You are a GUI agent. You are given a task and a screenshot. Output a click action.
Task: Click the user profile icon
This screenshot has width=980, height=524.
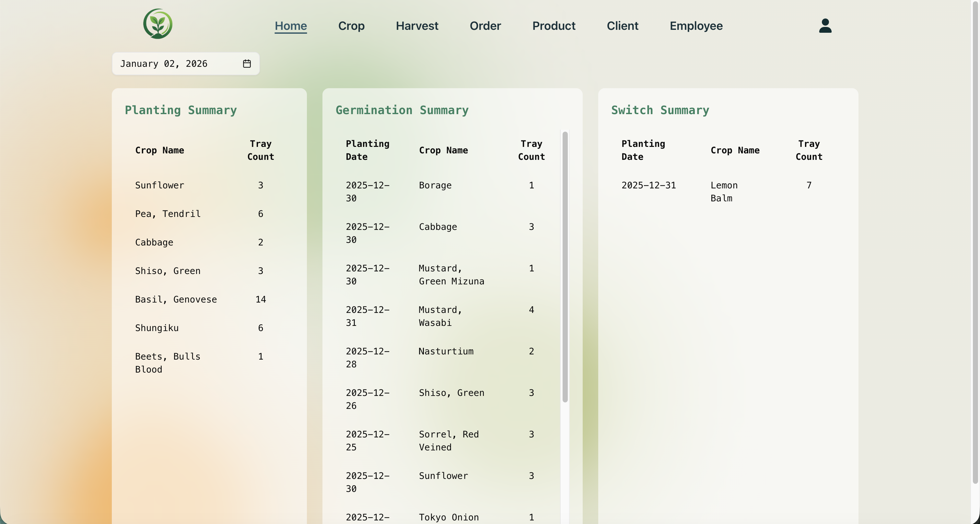[x=824, y=26]
